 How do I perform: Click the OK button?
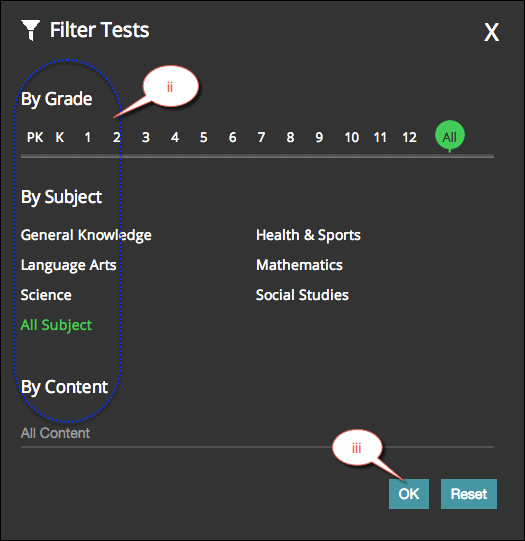point(409,494)
